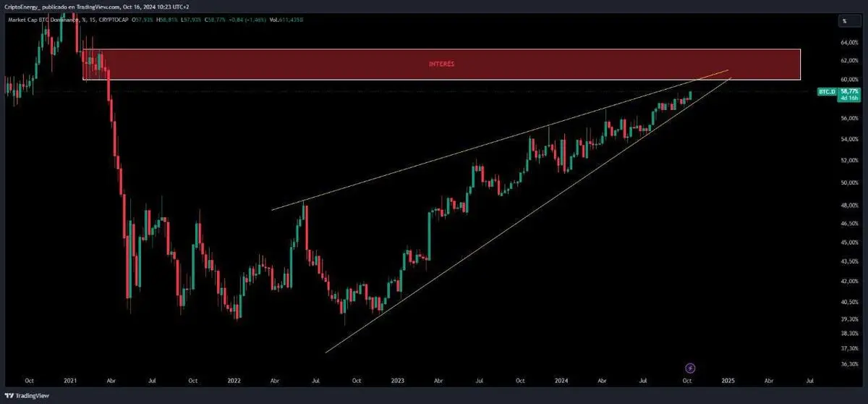Click the 62,00% price axis label
Screen dimensions: 868x404
click(849, 61)
